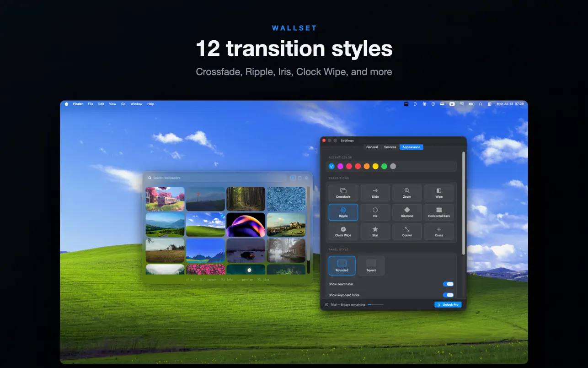Turn off the Show search bar switch
The image size is (588, 368).
point(449,284)
